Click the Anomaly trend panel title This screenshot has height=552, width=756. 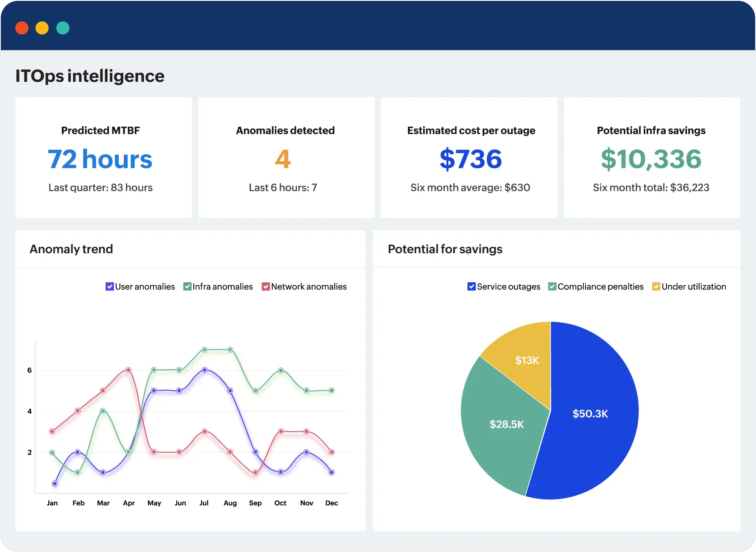pos(71,249)
